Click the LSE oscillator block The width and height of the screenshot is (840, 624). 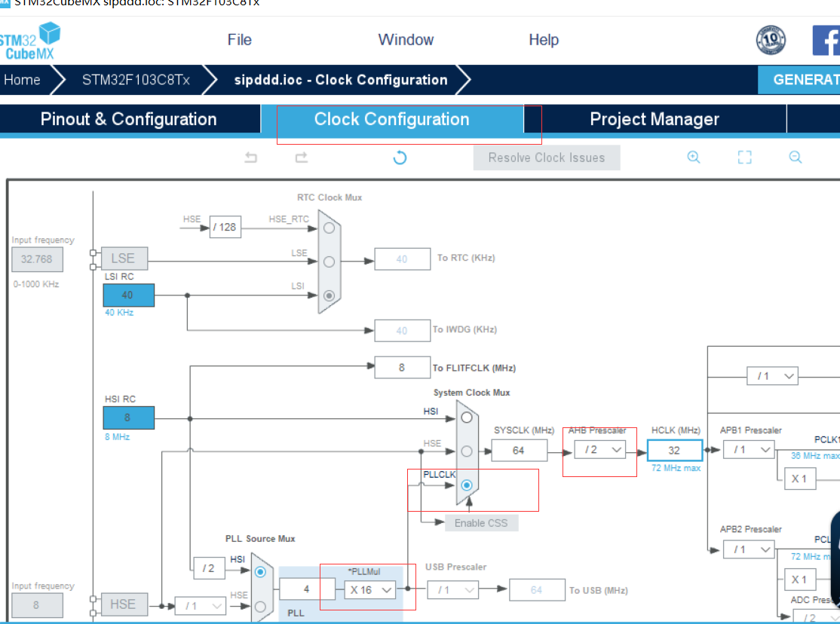[124, 258]
